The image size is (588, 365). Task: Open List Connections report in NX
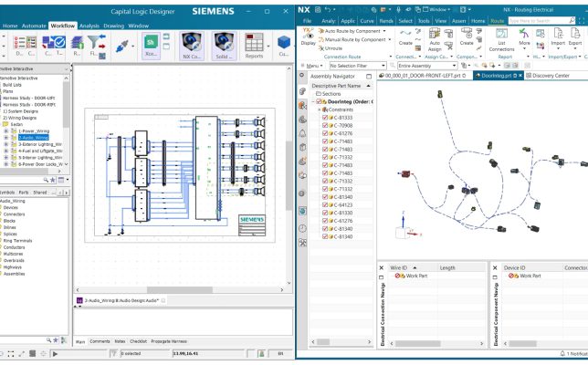501,40
